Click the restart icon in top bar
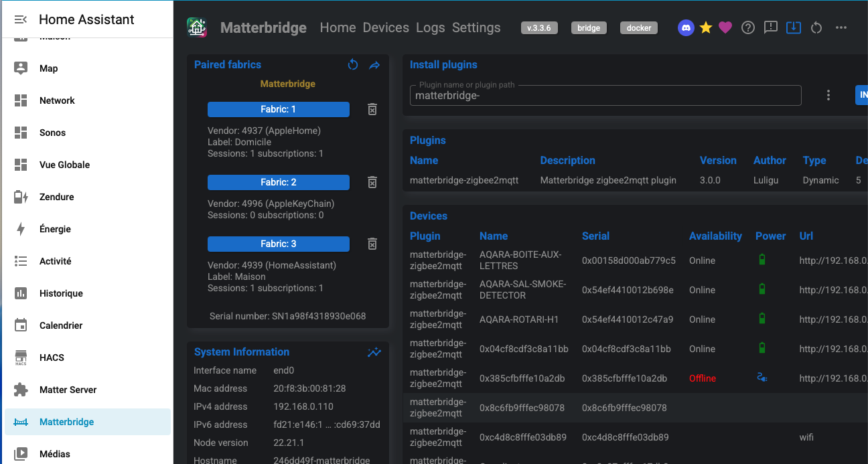Image resolution: width=868 pixels, height=464 pixels. pos(816,27)
